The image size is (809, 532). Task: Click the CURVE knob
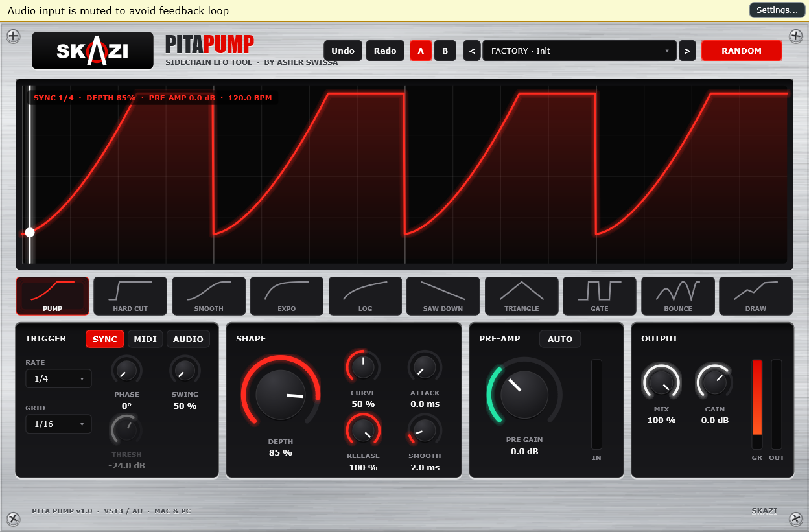(363, 367)
